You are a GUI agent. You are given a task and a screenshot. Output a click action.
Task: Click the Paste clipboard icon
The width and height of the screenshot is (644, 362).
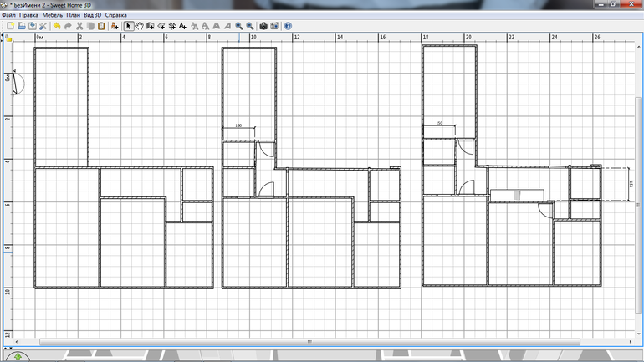tap(101, 26)
